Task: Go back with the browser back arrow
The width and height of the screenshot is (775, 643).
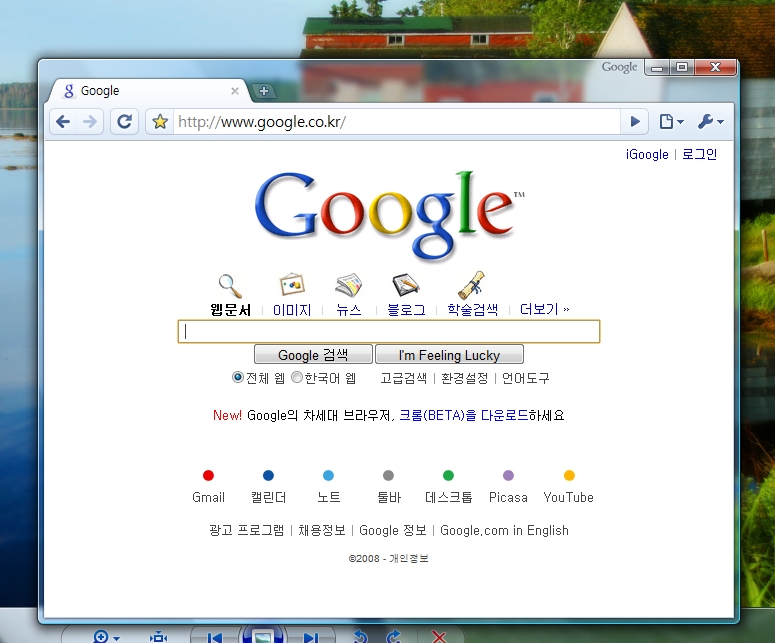Action: point(63,122)
